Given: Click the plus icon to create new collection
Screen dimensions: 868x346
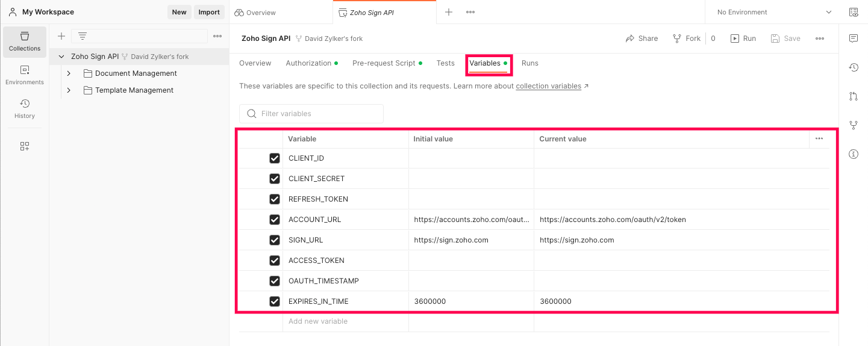Looking at the screenshot, I should 61,36.
